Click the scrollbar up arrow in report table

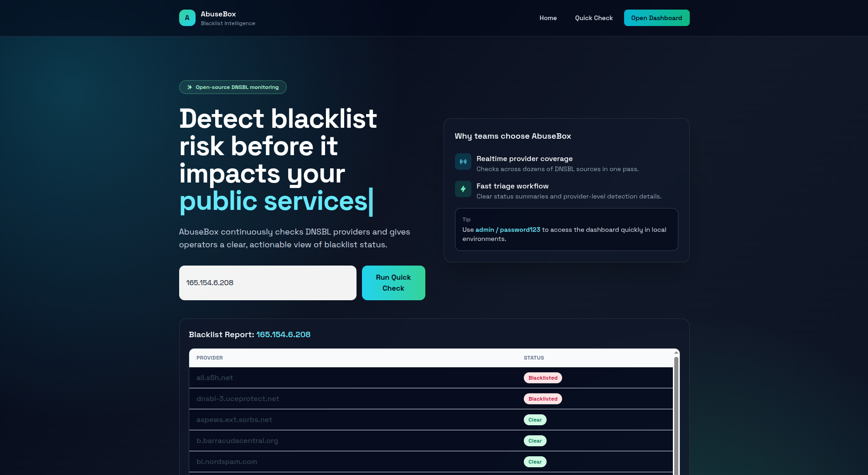[676, 353]
